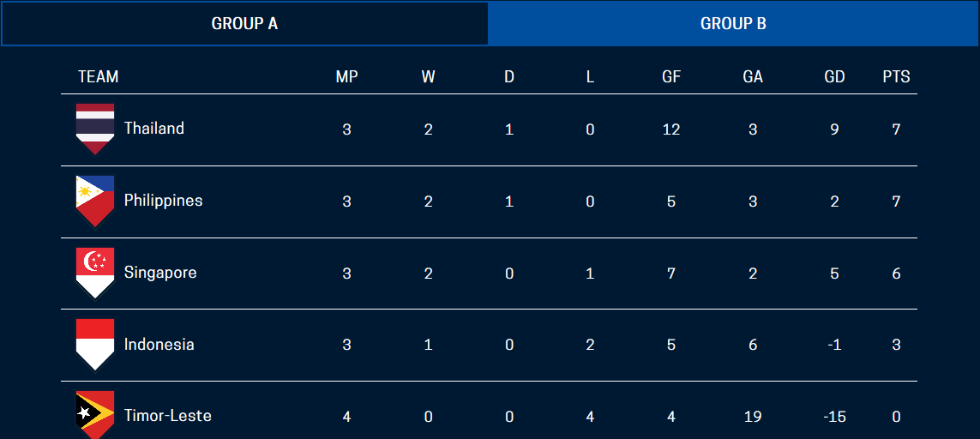Click the Indonesia flag icon
Screen dimensions: 980x439
click(94, 344)
